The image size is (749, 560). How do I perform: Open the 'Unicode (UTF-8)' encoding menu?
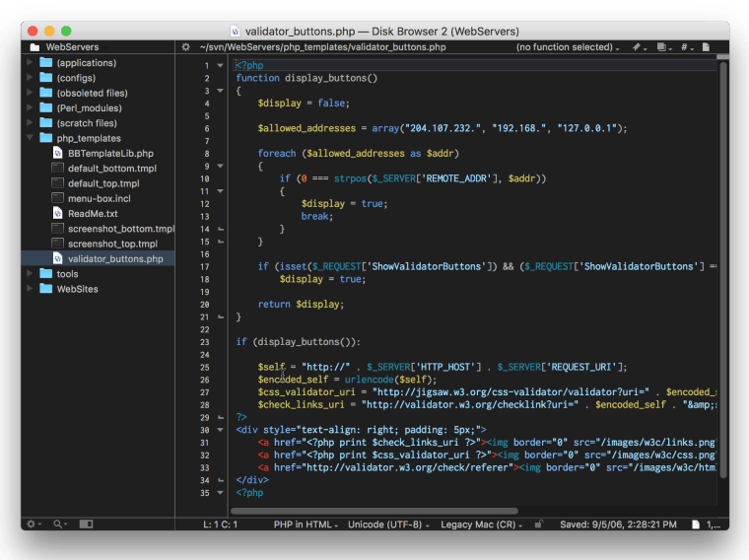[x=388, y=525]
